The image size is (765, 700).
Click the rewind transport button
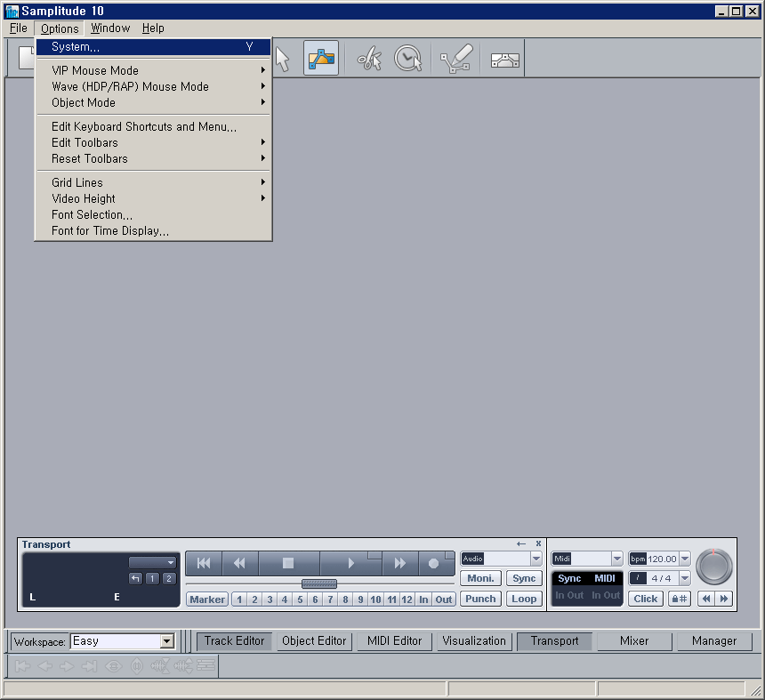[239, 563]
